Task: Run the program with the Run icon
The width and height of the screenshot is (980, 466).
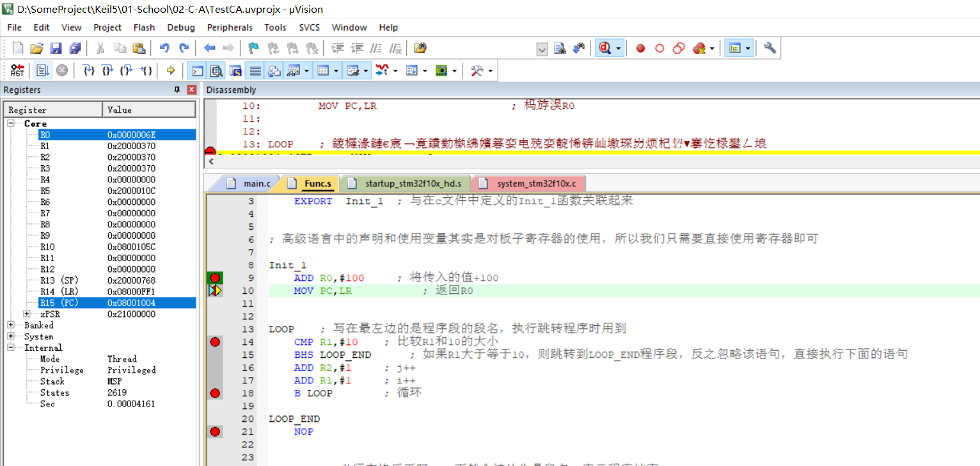Action: tap(43, 70)
